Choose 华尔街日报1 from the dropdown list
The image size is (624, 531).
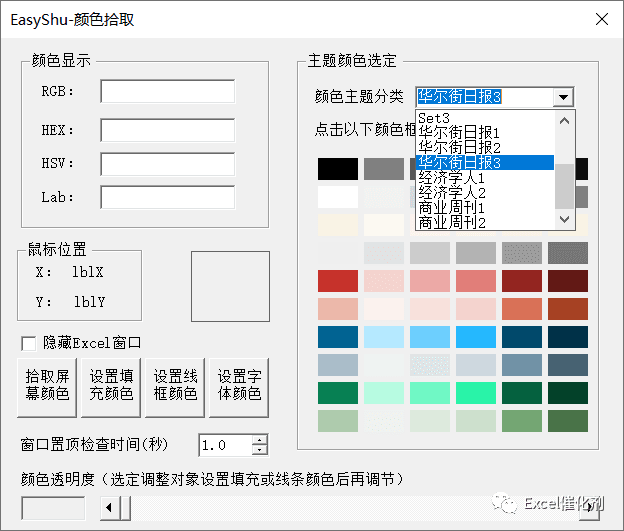click(x=485, y=132)
